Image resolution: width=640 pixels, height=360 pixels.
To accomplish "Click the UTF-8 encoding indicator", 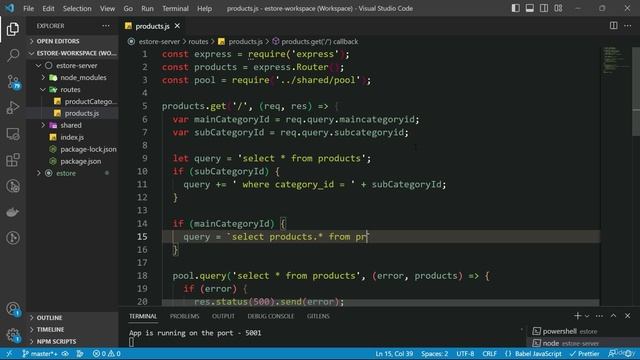I will [465, 353].
